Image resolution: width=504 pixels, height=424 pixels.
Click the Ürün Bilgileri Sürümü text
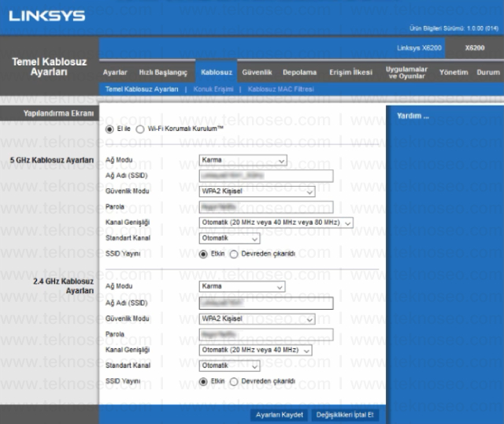(454, 28)
